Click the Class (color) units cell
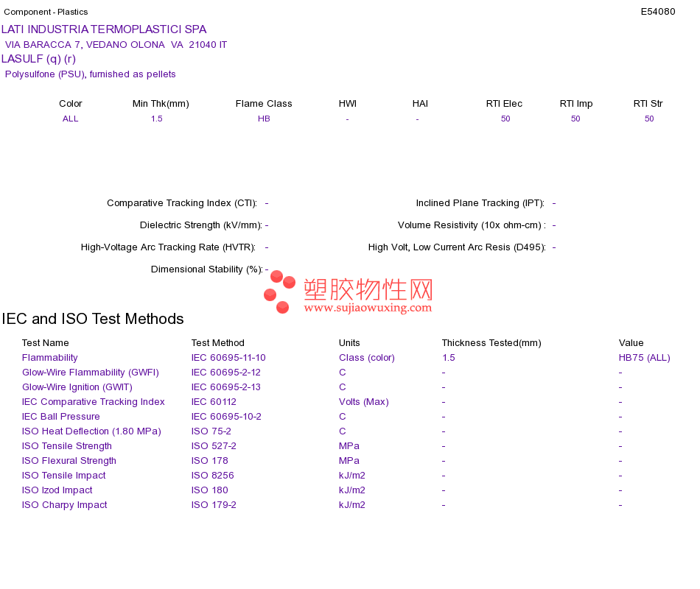Viewport: 700px width, 589px height. click(x=366, y=358)
